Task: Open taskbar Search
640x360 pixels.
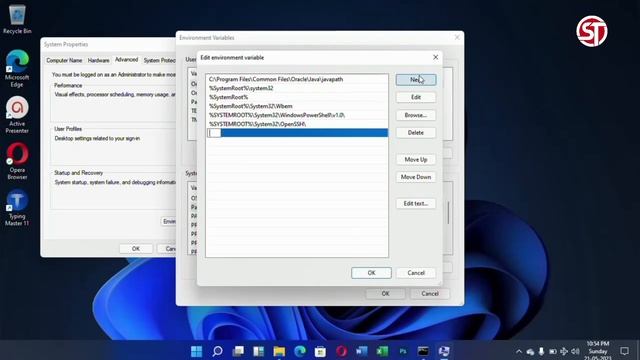Action: [217, 351]
